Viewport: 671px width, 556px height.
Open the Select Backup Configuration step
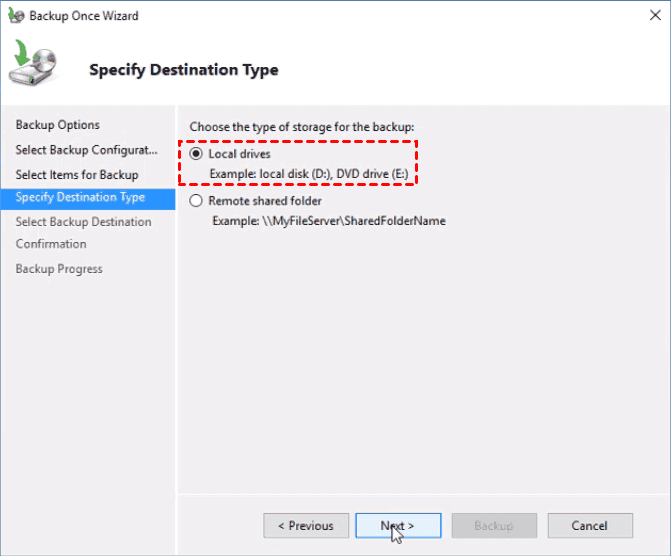(x=87, y=150)
